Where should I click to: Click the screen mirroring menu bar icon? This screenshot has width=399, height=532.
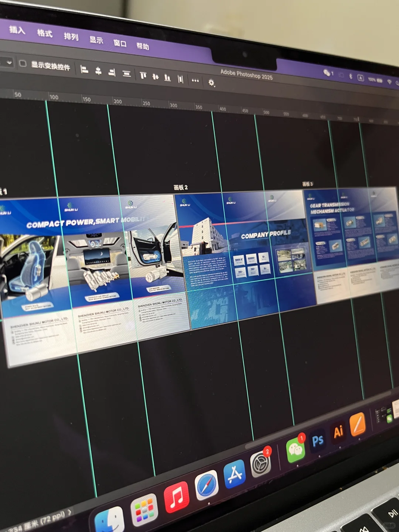(x=341, y=75)
